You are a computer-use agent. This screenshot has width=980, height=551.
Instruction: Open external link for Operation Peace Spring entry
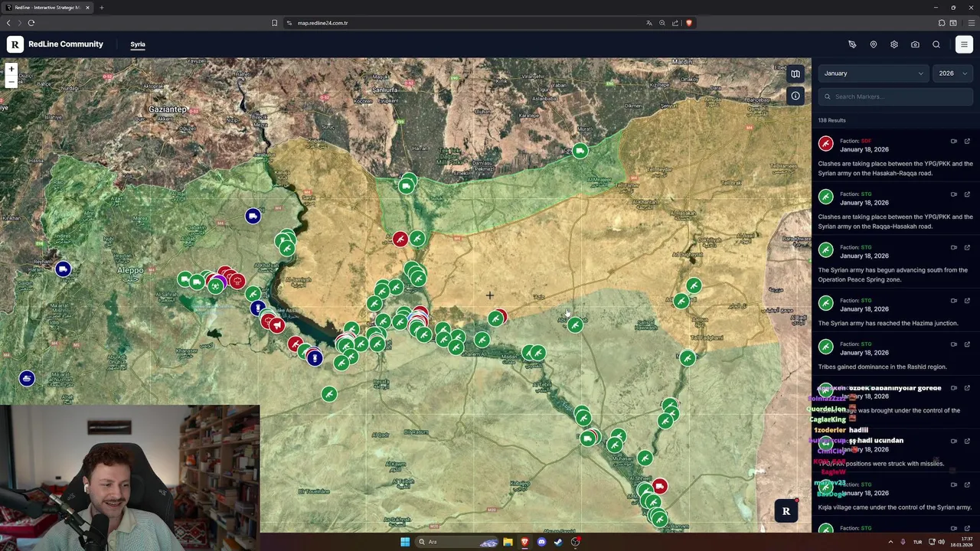point(967,247)
